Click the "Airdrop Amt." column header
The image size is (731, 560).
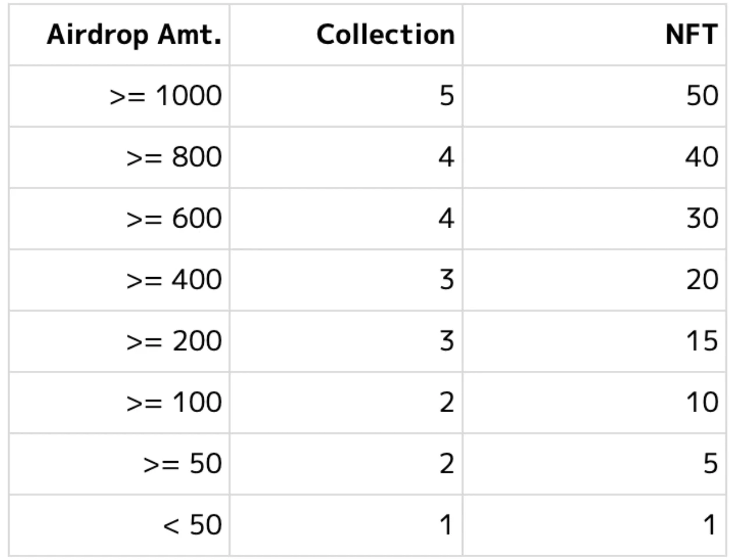point(134,35)
